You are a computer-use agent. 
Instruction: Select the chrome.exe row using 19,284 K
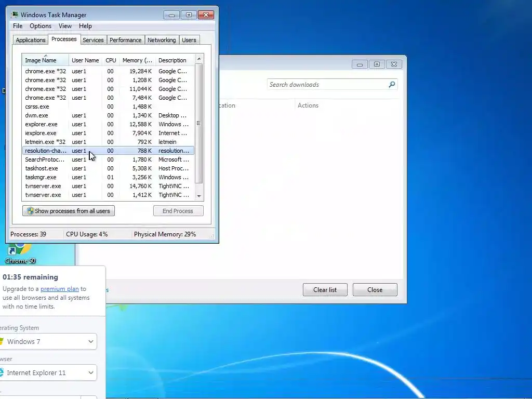tap(108, 71)
